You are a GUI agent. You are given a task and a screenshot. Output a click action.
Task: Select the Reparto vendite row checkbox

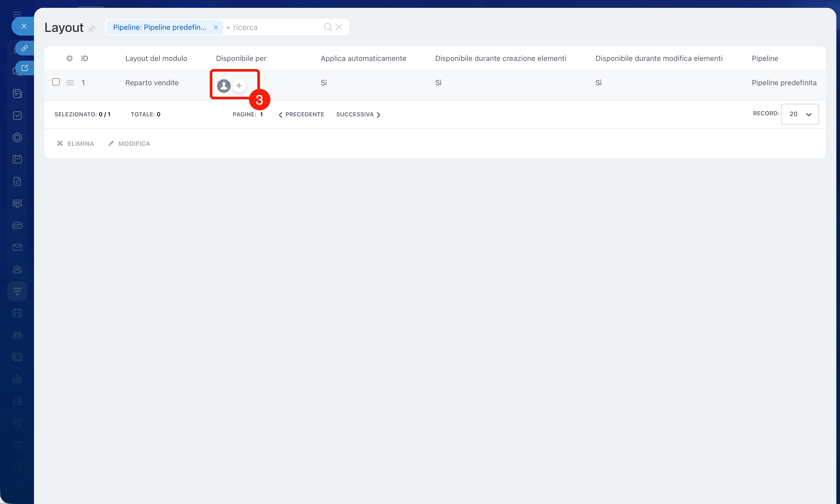(56, 82)
